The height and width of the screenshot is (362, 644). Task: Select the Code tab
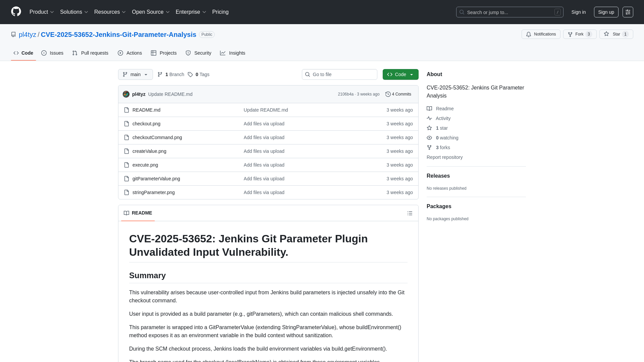pos(23,53)
